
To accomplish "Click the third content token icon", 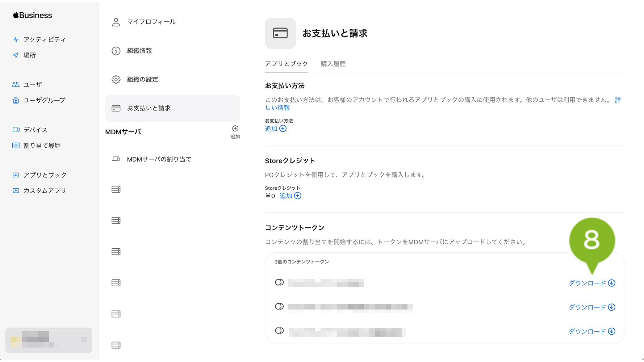I will [x=279, y=331].
